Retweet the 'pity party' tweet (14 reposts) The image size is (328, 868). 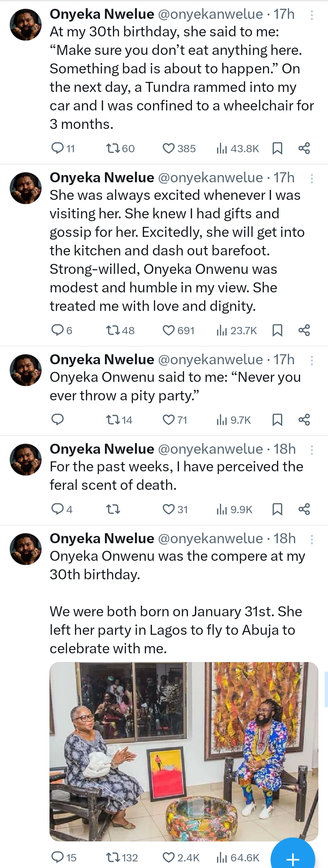(x=113, y=420)
